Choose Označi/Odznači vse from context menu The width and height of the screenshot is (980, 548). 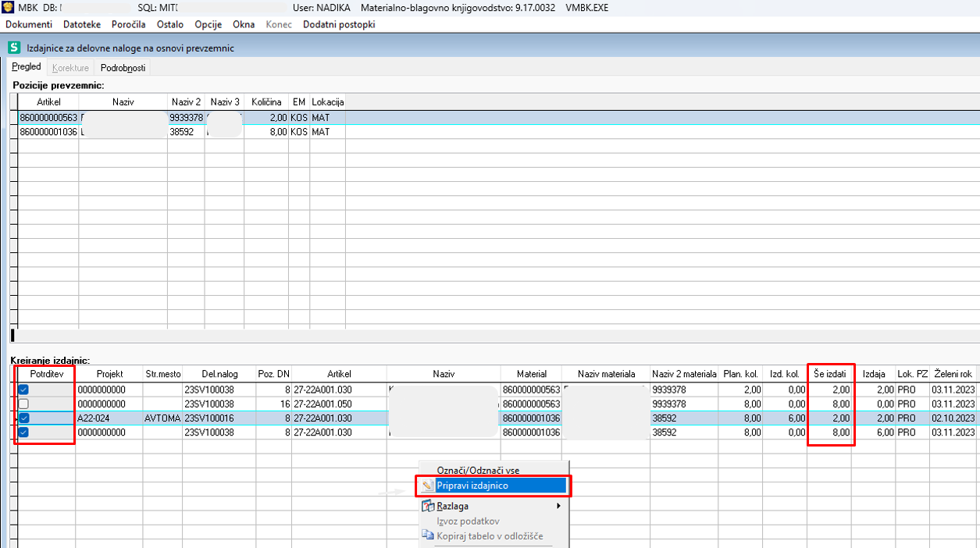click(x=478, y=471)
